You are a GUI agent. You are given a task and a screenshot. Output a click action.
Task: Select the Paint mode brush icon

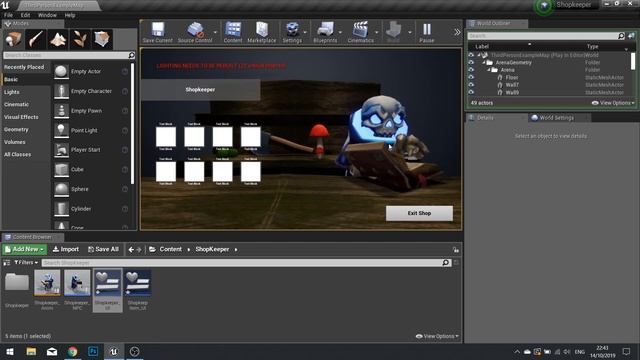[36, 39]
